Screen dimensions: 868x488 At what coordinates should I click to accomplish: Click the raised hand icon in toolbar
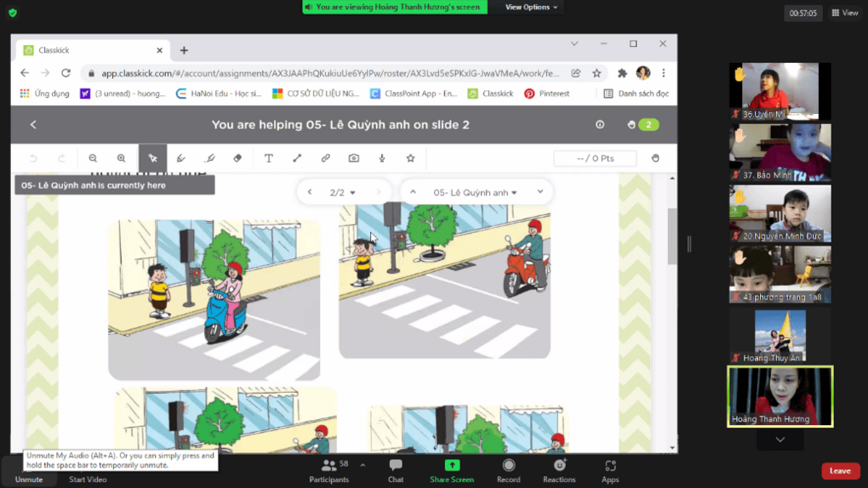point(655,158)
